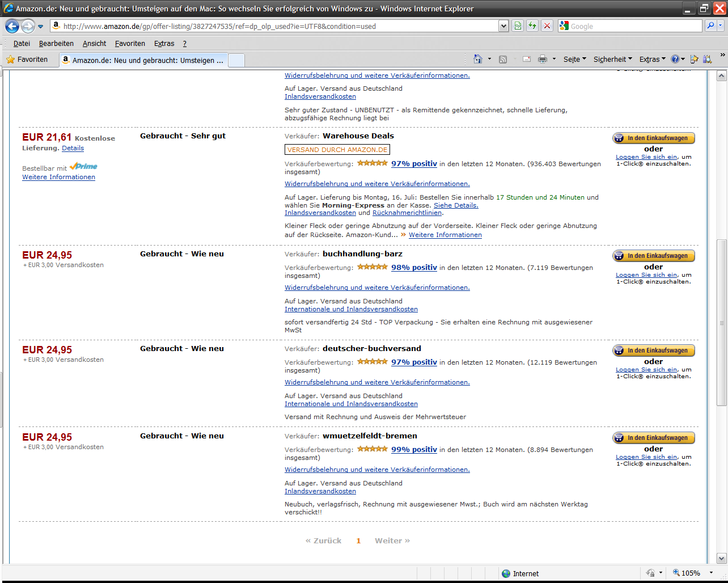Select the Amazon.de Neu und gebraucht tab
Viewport: 728px width, 583px height.
(143, 60)
